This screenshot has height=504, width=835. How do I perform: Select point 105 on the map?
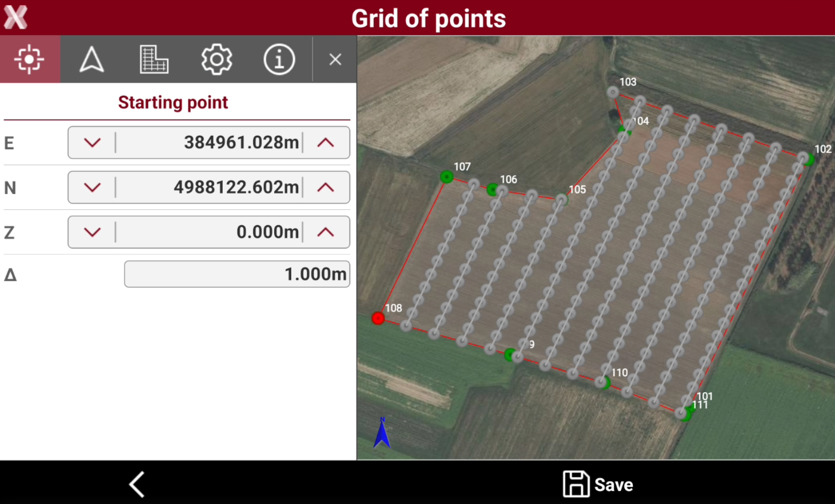pyautogui.click(x=562, y=200)
